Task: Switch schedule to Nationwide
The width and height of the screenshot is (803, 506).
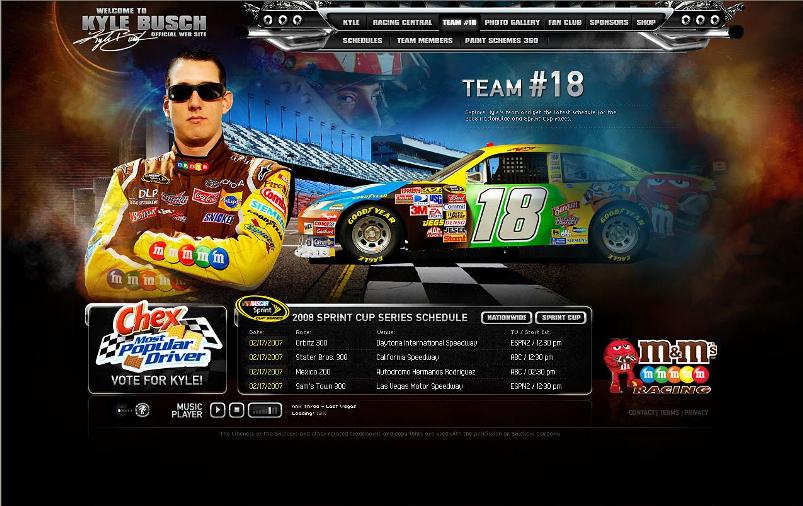Action: pyautogui.click(x=506, y=318)
